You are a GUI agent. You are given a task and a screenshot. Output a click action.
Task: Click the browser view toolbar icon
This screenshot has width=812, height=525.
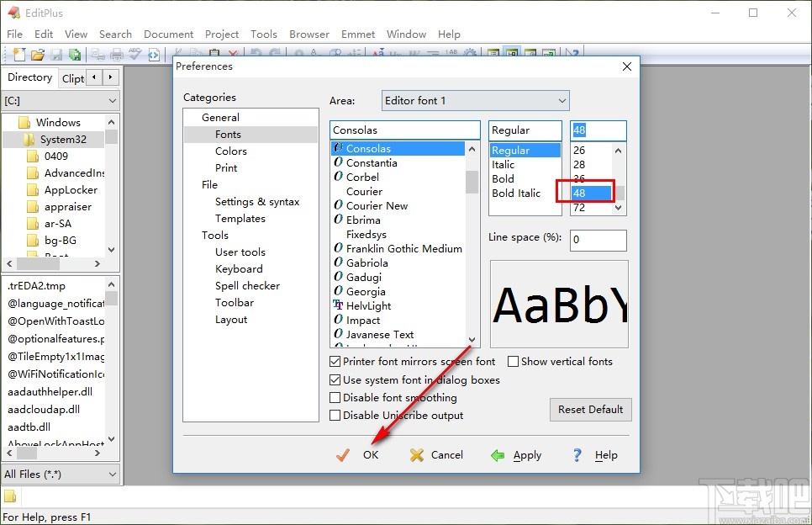[154, 55]
